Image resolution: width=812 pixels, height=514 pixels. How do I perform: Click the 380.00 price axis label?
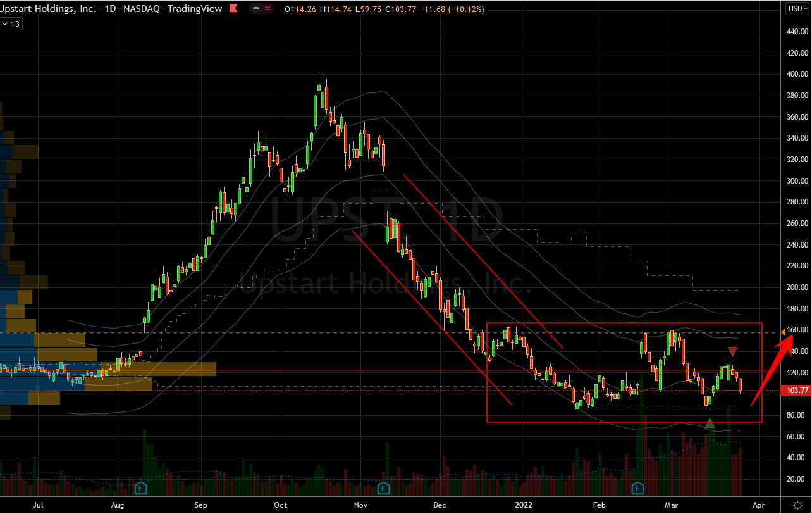(x=796, y=95)
